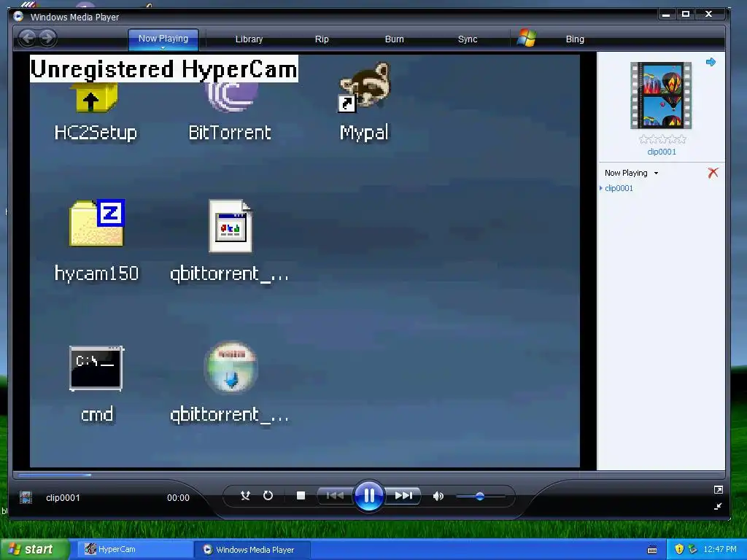The width and height of the screenshot is (747, 560).
Task: Click the clip0001 link under the thumbnail
Action: [661, 152]
